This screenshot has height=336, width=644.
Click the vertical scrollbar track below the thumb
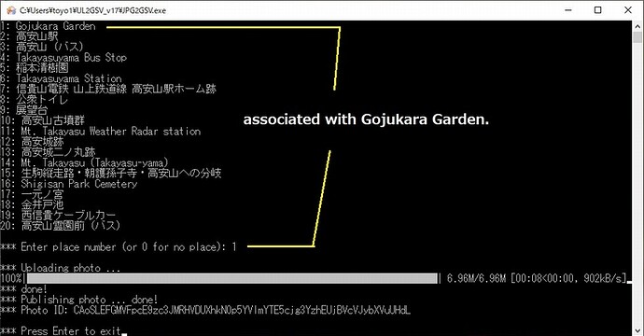point(637,185)
